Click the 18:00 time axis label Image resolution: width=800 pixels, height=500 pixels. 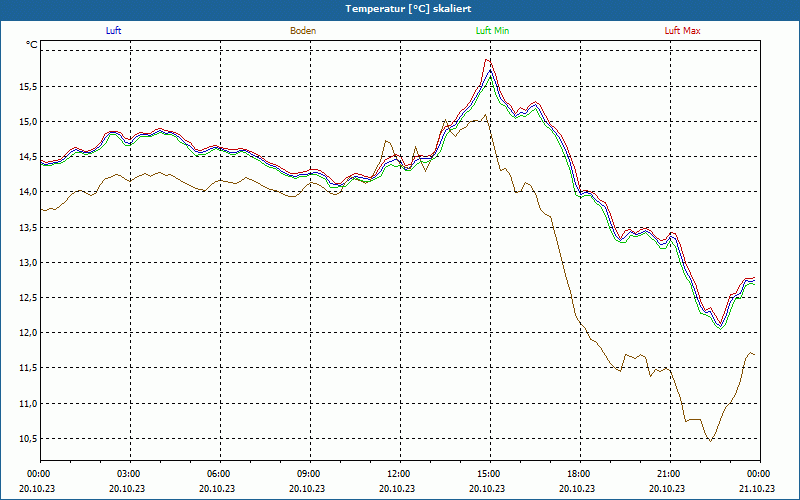pos(581,474)
